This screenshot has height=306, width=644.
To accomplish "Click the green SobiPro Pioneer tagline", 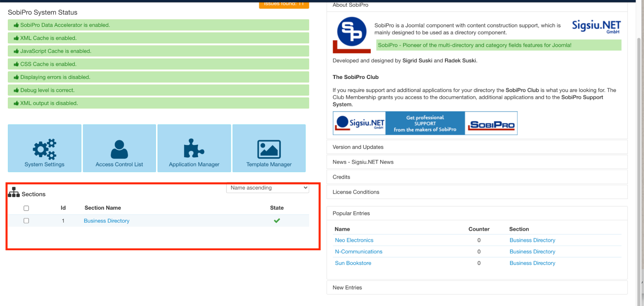I will tap(499, 45).
